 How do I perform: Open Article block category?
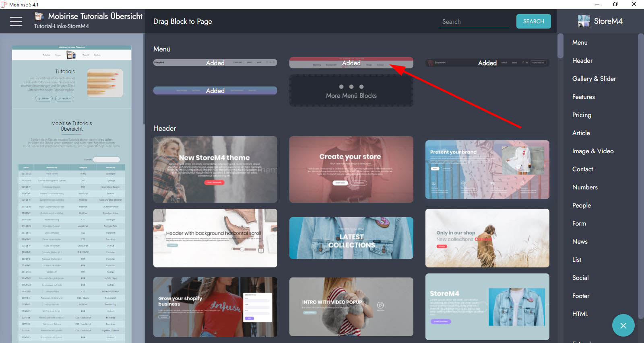pos(581,133)
